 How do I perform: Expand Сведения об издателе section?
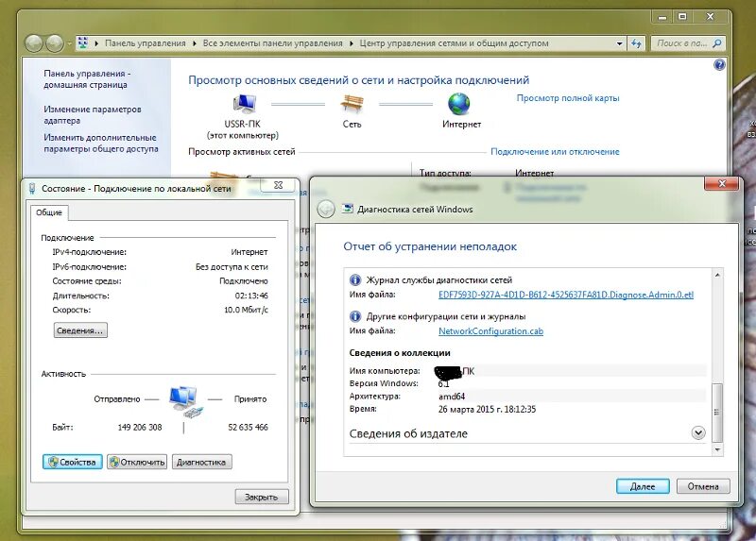pos(698,432)
